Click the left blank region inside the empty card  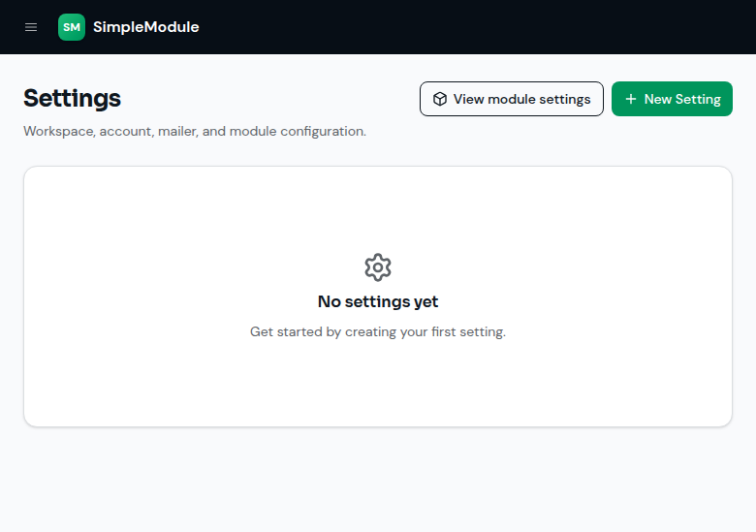point(135,297)
